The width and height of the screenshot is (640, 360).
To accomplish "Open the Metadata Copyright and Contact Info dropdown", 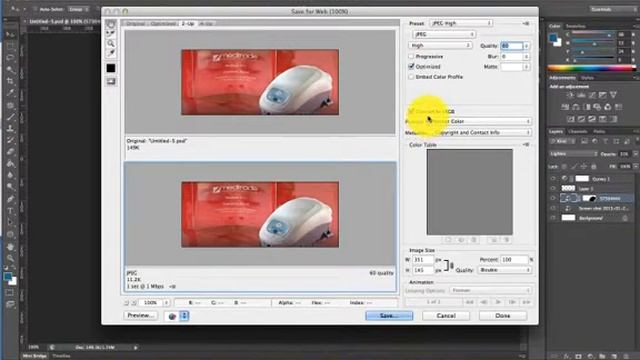I will (482, 133).
